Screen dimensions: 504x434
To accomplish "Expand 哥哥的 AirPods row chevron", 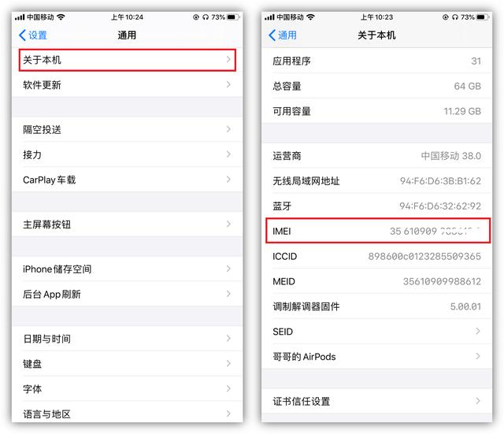I will point(478,356).
